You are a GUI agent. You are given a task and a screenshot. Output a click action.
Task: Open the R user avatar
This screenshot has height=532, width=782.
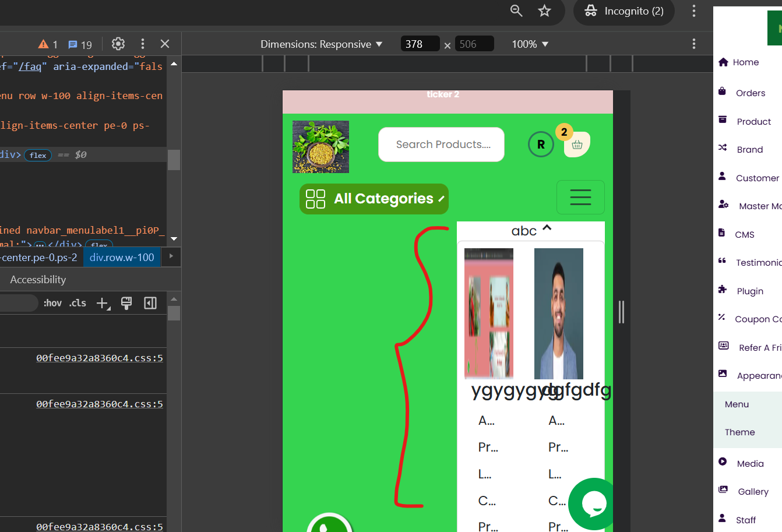541,145
